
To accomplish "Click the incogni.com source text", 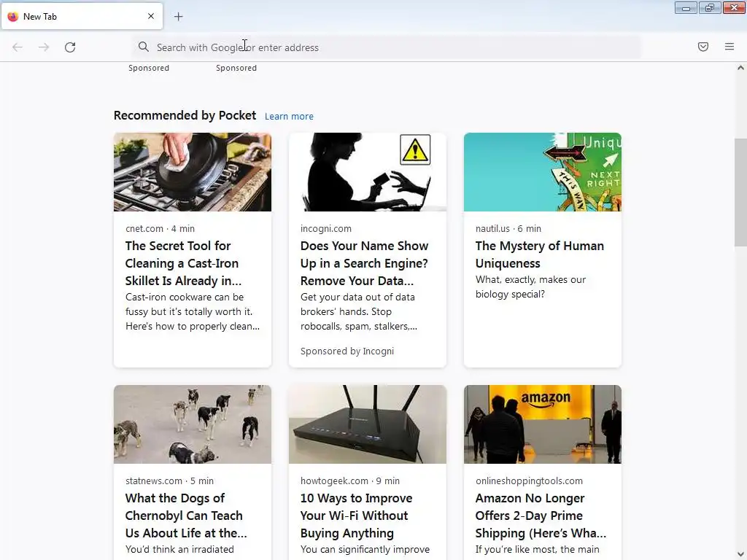I will click(326, 228).
